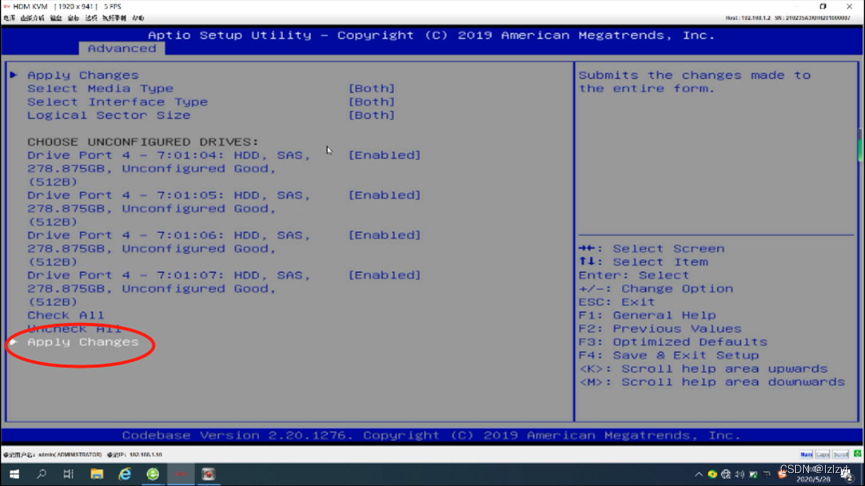The width and height of the screenshot is (865, 486).
Task: Open Task View from taskbar
Action: tap(68, 474)
